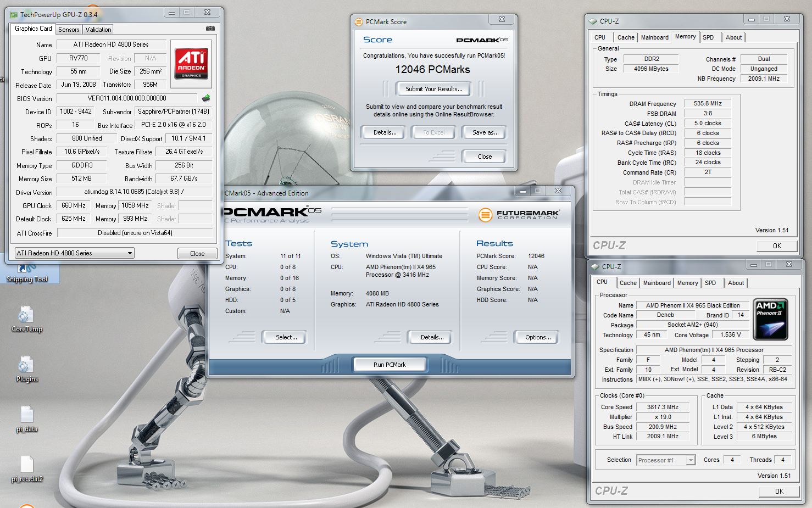
Task: Click the 12046 PCMarks score text
Action: coord(433,70)
